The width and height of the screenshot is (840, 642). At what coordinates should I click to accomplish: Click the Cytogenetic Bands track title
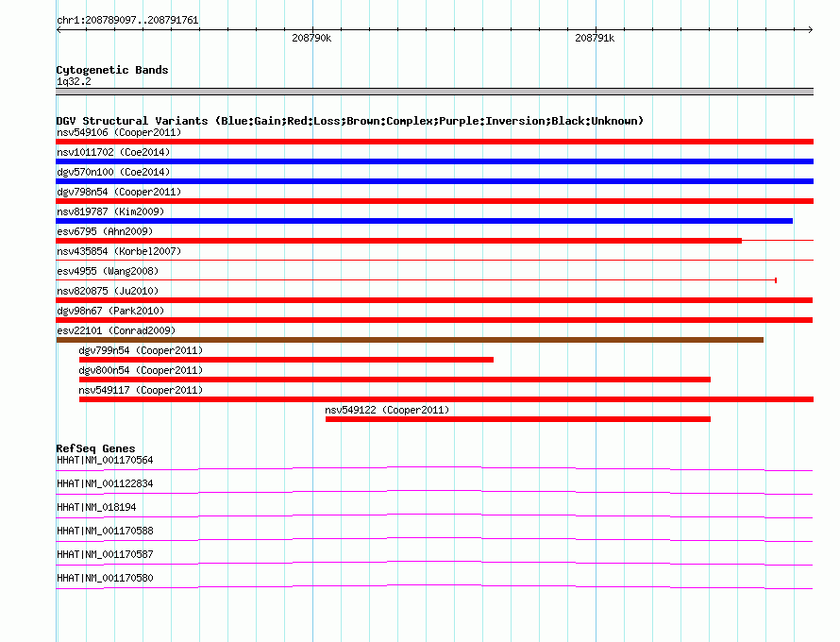112,70
